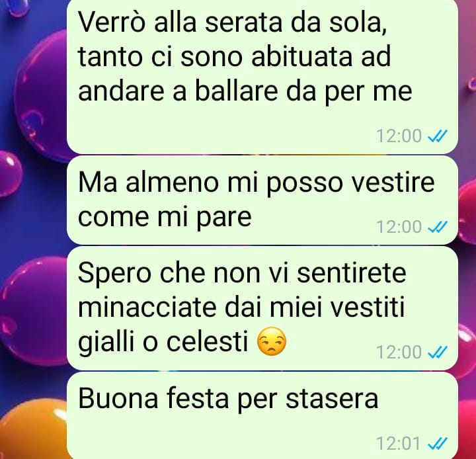Tap blue double-check on 'Verrò alla serata' message

438,136
